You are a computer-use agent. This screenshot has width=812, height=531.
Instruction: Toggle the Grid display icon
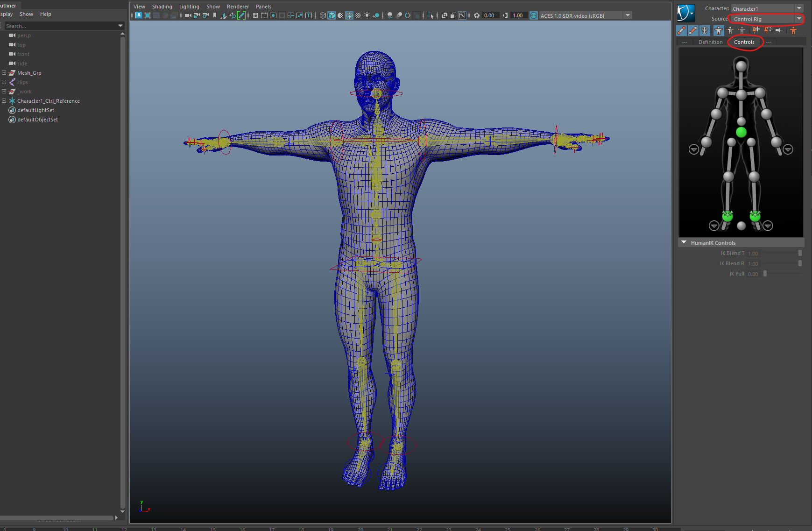(255, 15)
